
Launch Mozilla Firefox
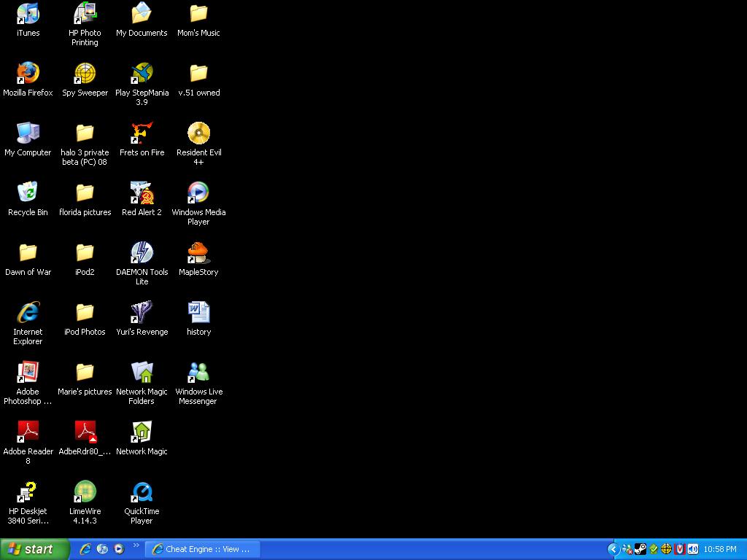click(28, 75)
